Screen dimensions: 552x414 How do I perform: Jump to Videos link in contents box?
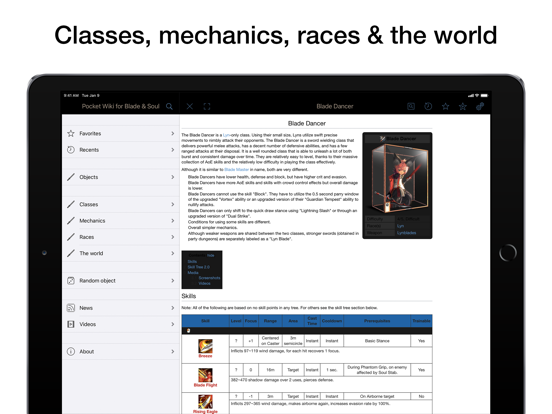(x=204, y=283)
